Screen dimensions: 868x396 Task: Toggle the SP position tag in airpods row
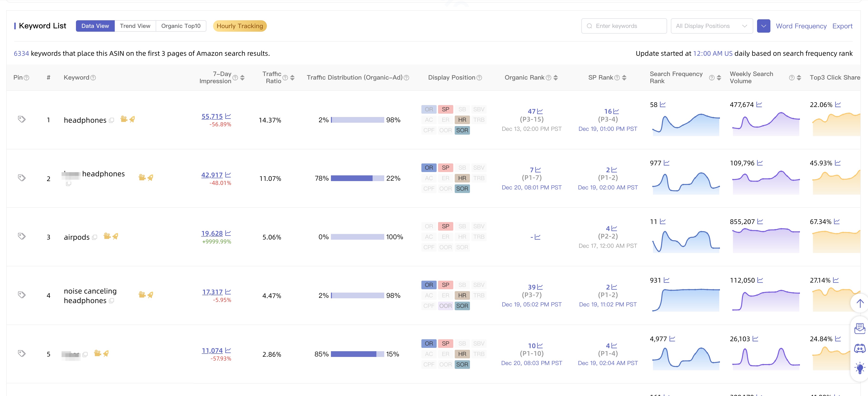(x=445, y=226)
